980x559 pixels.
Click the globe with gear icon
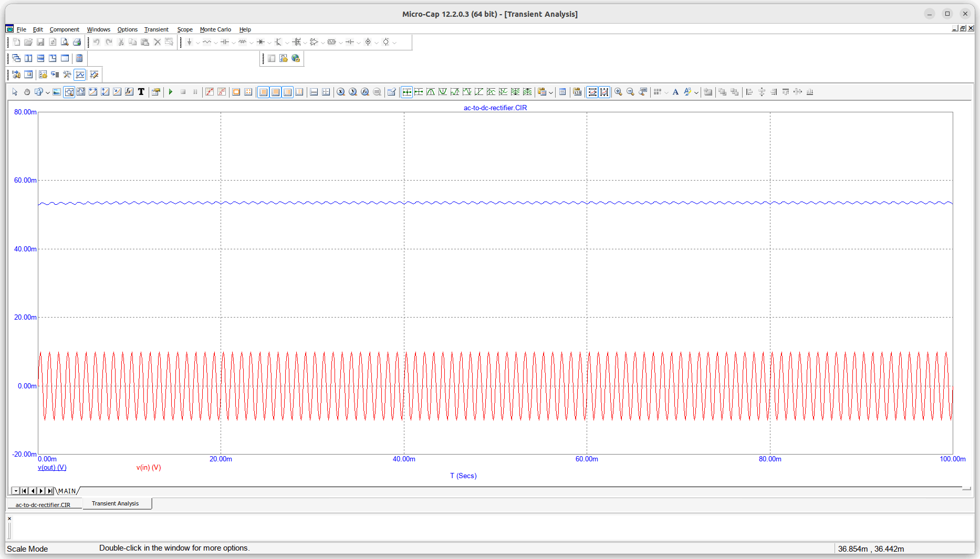pyautogui.click(x=296, y=58)
